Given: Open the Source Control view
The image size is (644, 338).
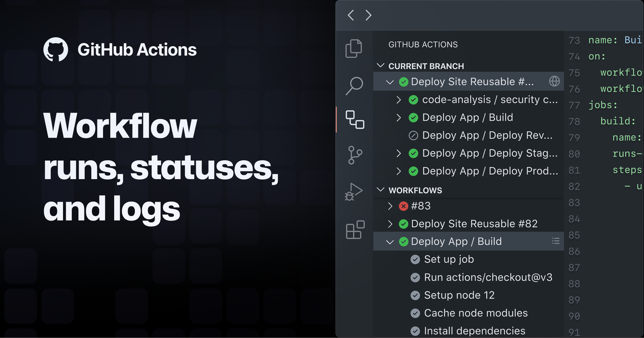Looking at the screenshot, I should pos(355,155).
